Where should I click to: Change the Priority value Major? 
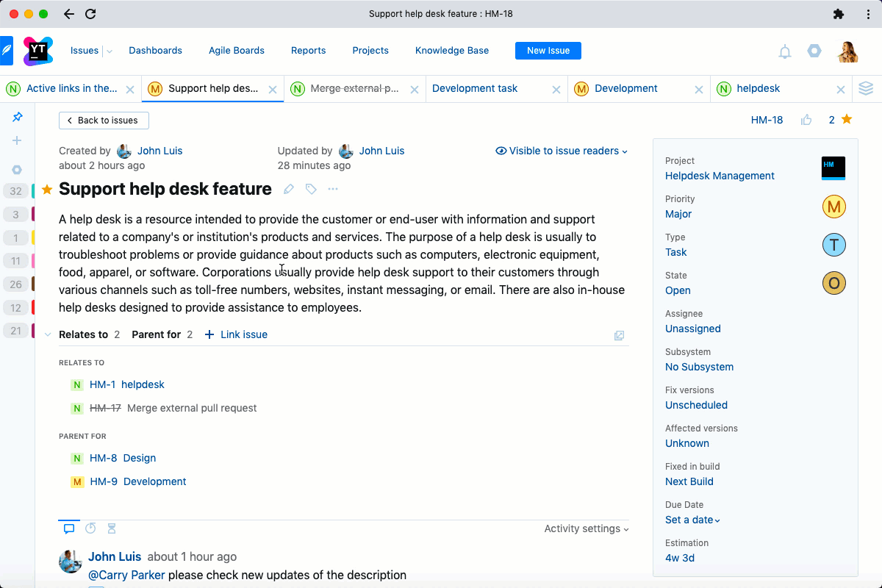click(x=678, y=214)
